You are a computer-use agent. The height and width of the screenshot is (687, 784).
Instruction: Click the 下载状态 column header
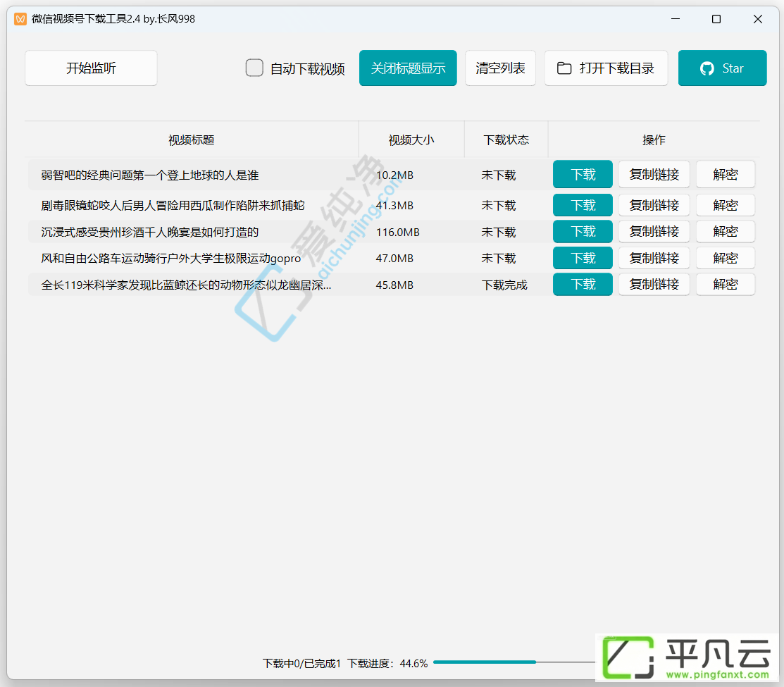coord(506,140)
